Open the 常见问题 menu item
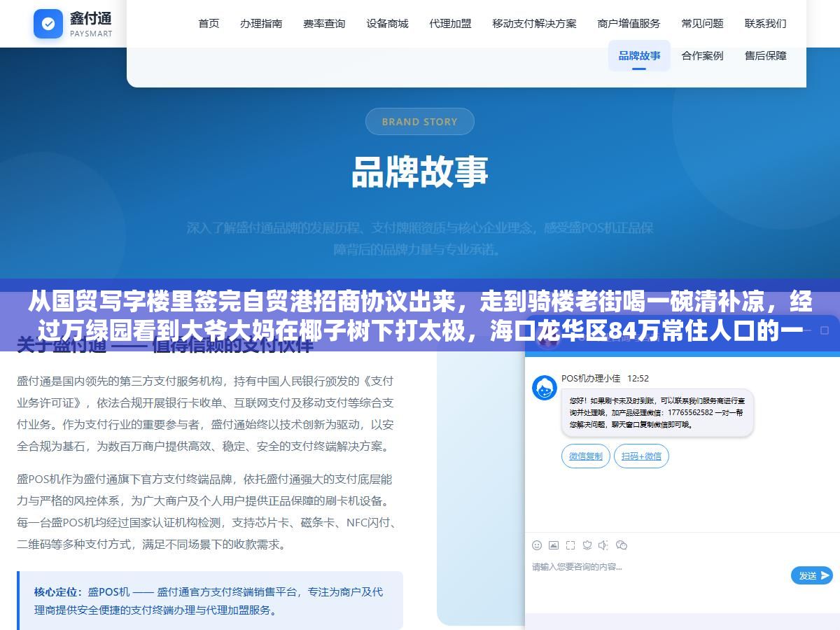This screenshot has width=840, height=630. point(702,23)
